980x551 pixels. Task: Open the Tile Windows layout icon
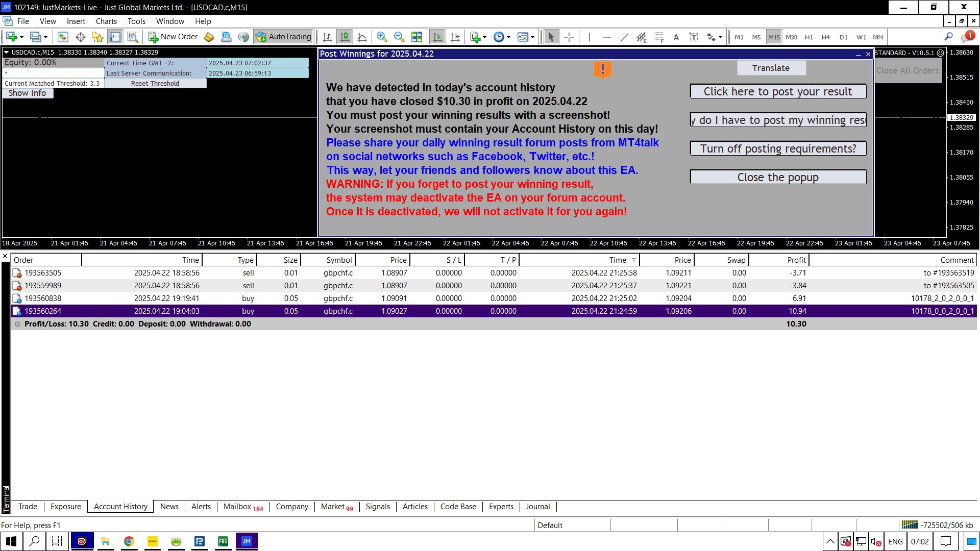coord(416,37)
